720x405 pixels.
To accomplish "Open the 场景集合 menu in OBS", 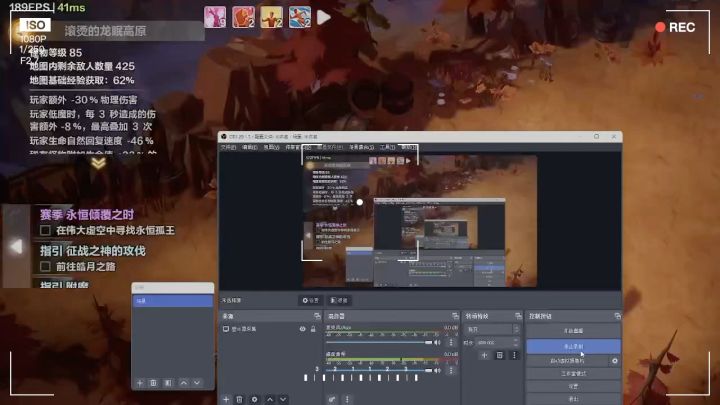I will (x=361, y=147).
